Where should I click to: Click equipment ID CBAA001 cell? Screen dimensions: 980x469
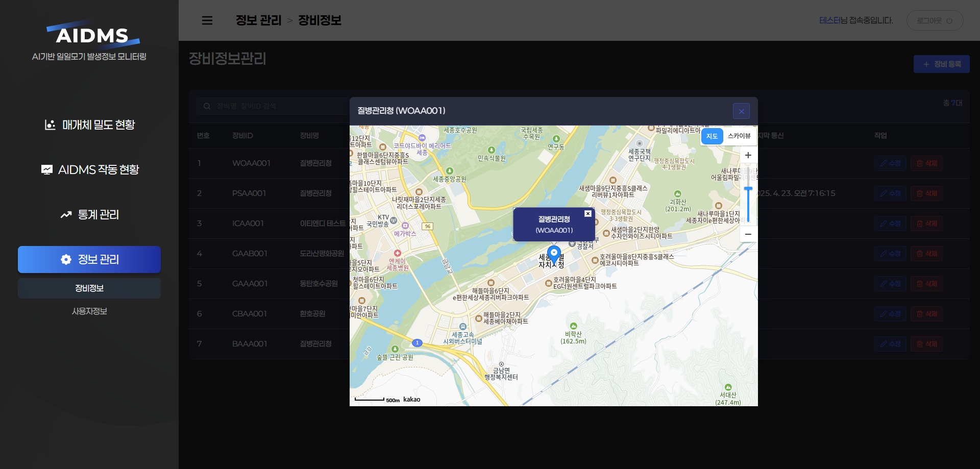[x=250, y=314]
